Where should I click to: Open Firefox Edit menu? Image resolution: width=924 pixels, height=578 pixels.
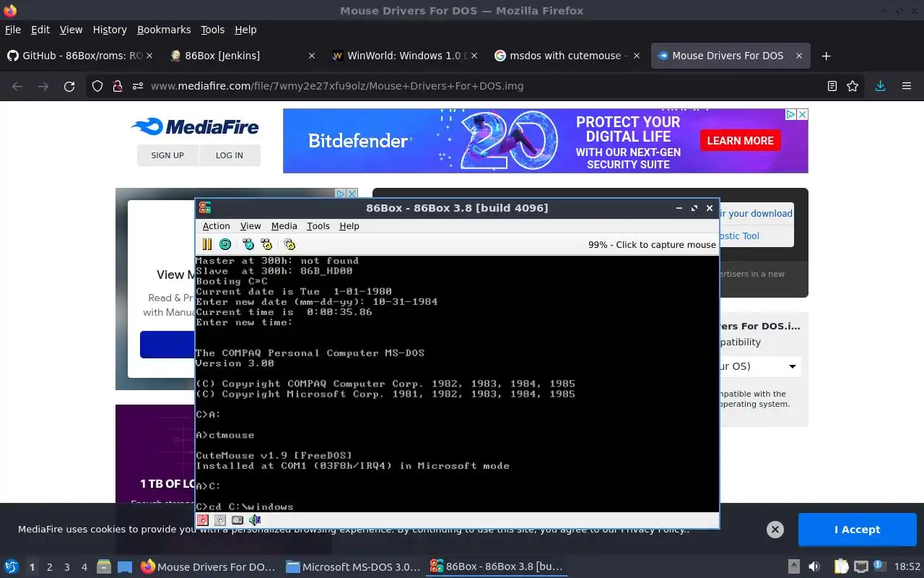tap(40, 30)
